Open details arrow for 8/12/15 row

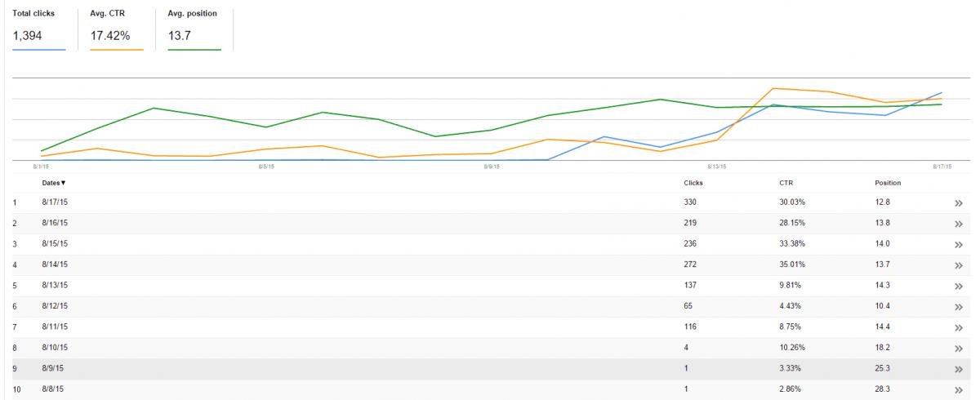(959, 307)
